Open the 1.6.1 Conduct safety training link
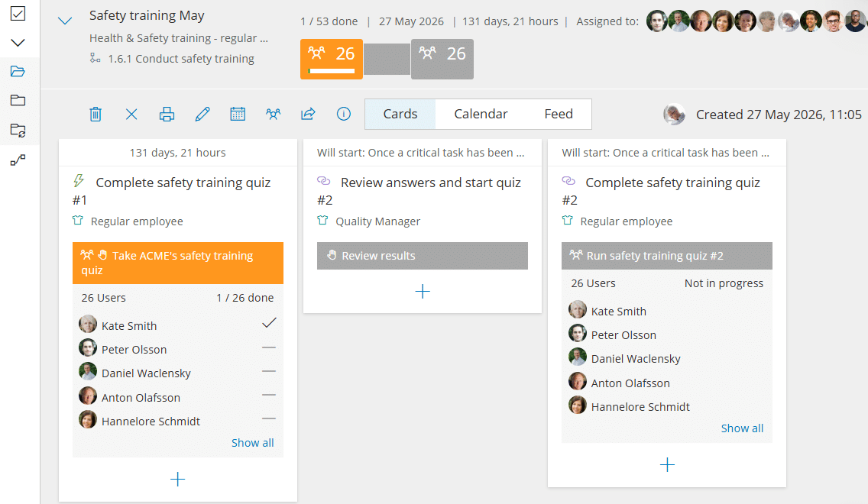The height and width of the screenshot is (504, 868). point(181,59)
